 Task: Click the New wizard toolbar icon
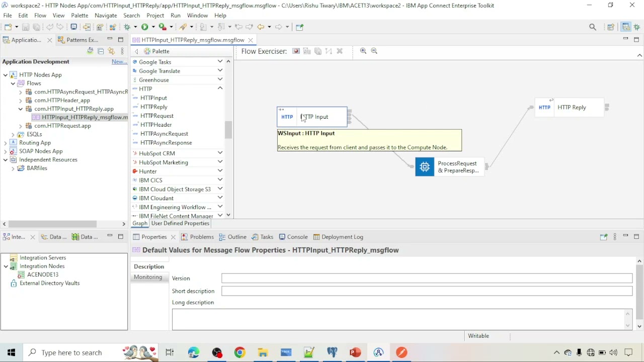coord(8,27)
